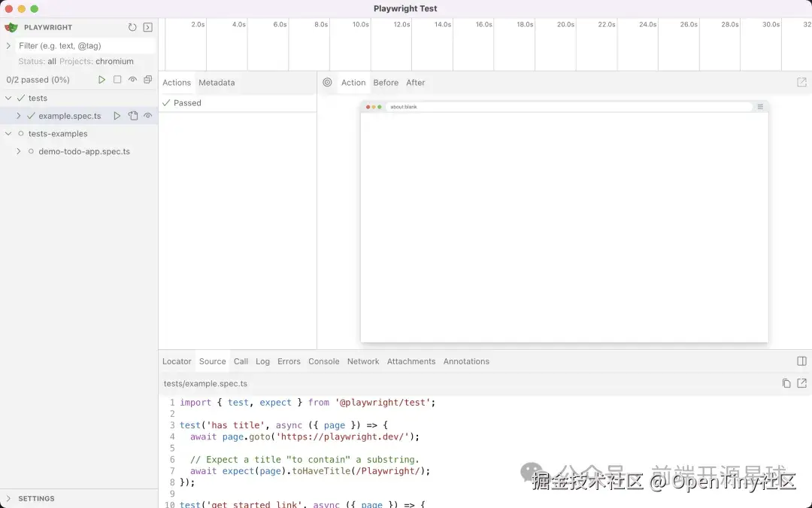Click the stop tests icon
Screen dimensions: 812x508
118,80
